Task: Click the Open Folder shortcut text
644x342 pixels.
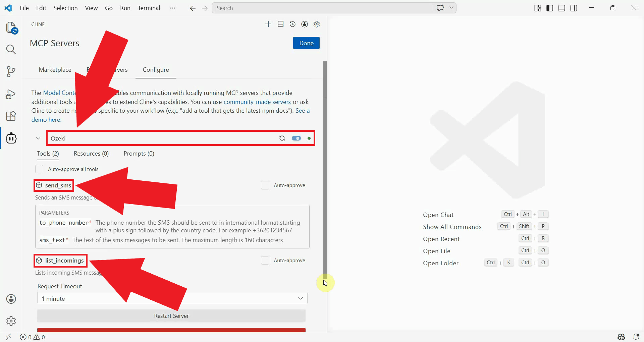Action: click(x=440, y=263)
